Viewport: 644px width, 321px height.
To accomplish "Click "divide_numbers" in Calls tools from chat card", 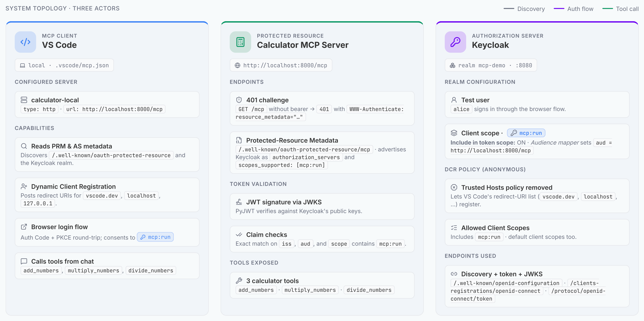I will [x=151, y=271].
